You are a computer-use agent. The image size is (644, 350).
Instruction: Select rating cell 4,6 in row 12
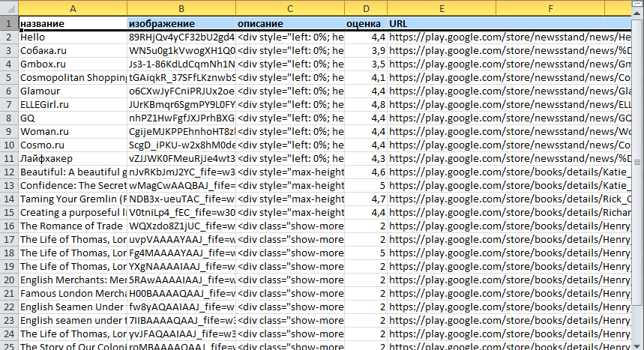[366, 172]
